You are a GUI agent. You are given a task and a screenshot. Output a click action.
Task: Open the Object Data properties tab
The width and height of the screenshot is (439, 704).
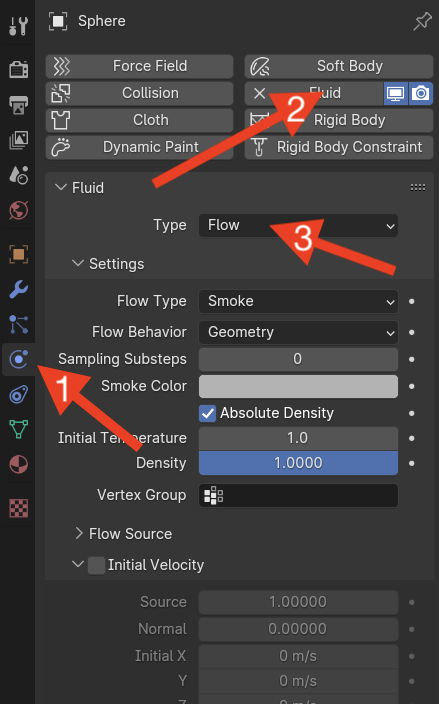(x=18, y=429)
